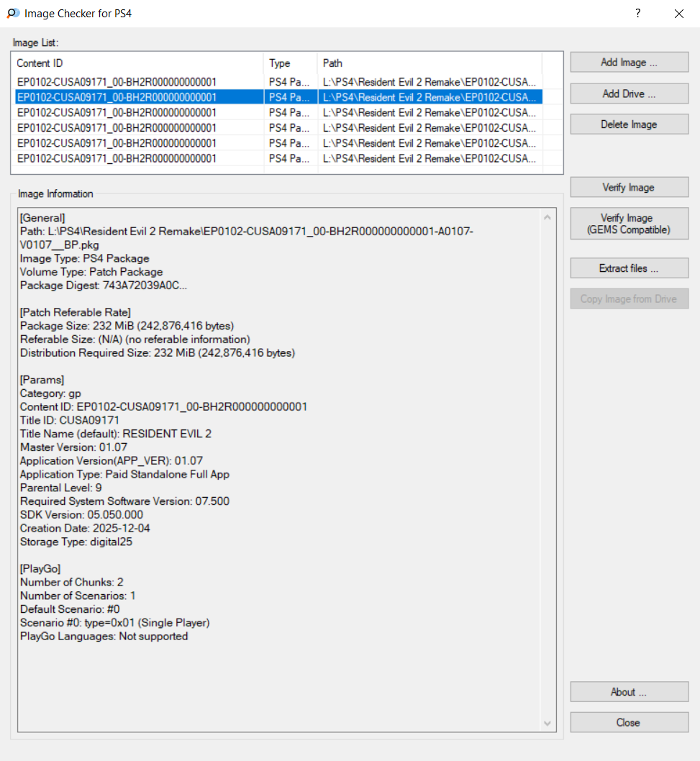Open the Add Drive dialog
Viewport: 700px width, 761px height.
pos(629,94)
